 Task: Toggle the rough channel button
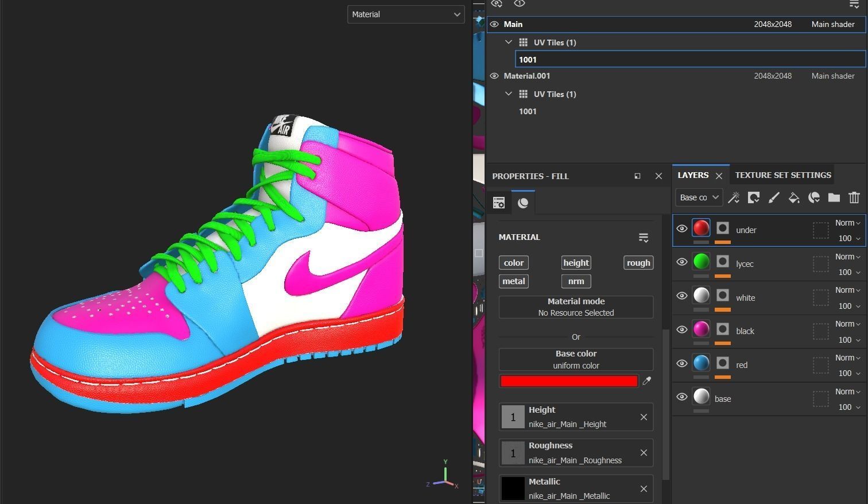638,263
